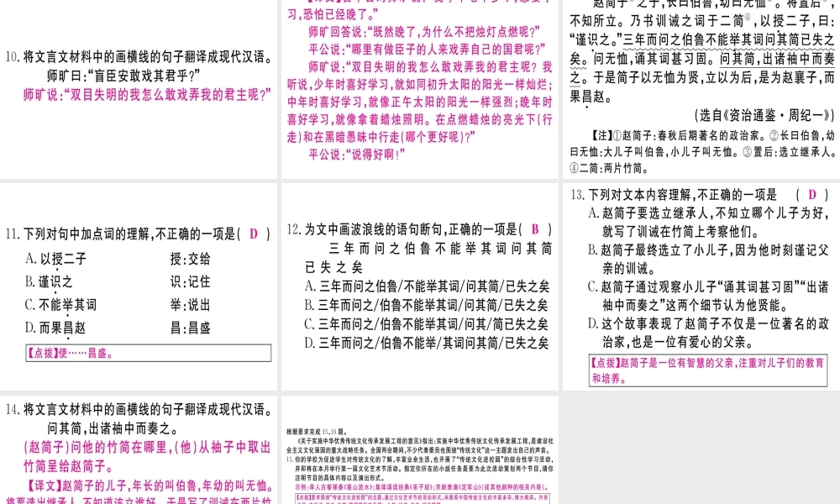Select option 'C. 赵简子通过观察小儿子' in question 13

tap(708, 297)
